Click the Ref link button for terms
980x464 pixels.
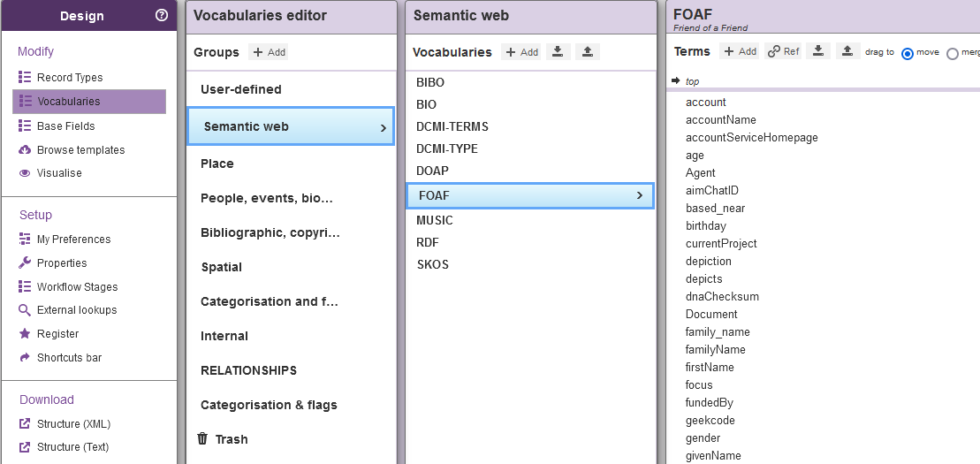[x=783, y=51]
